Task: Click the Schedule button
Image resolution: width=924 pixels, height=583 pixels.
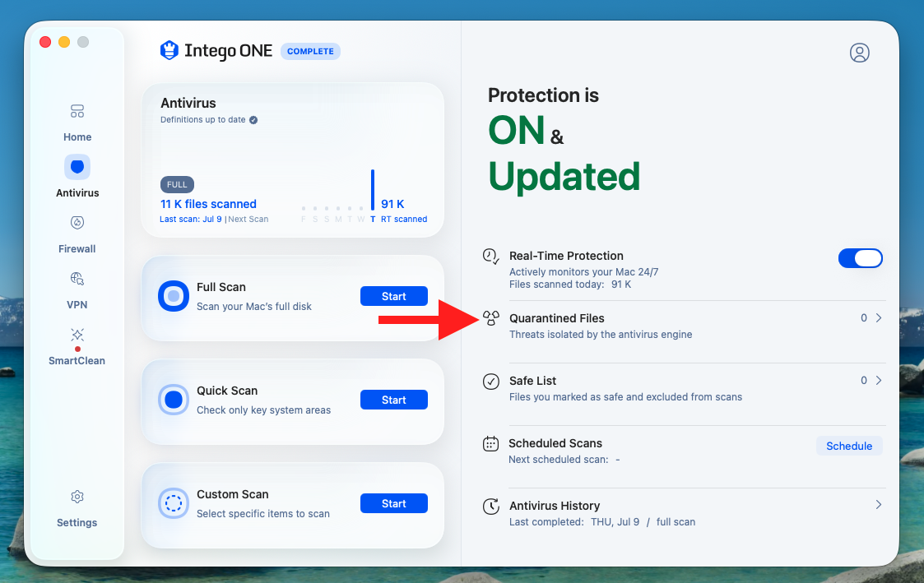Action: (848, 446)
